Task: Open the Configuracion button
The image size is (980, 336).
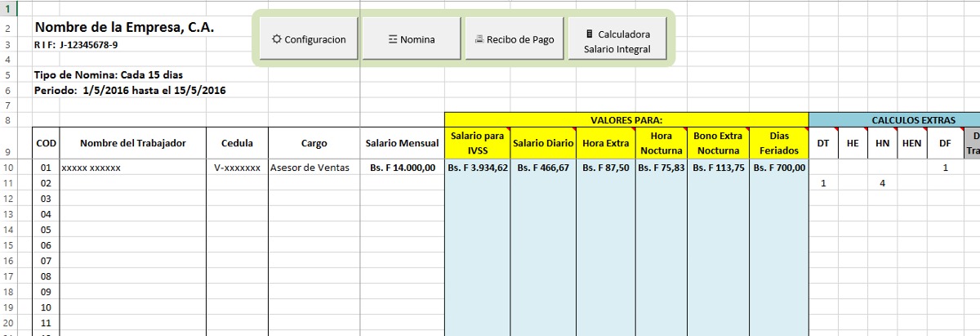Action: click(309, 38)
